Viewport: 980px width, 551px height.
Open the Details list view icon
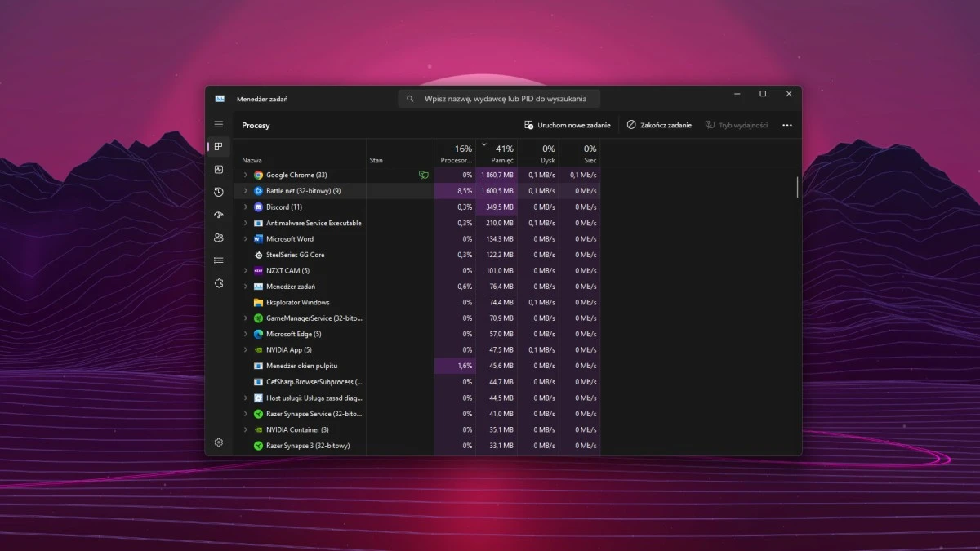[x=218, y=260]
